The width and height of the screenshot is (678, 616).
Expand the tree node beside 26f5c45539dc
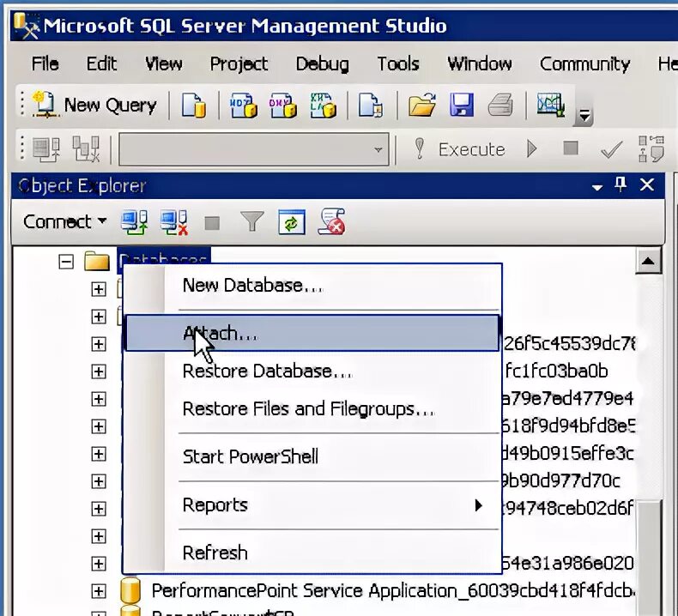[x=99, y=344]
